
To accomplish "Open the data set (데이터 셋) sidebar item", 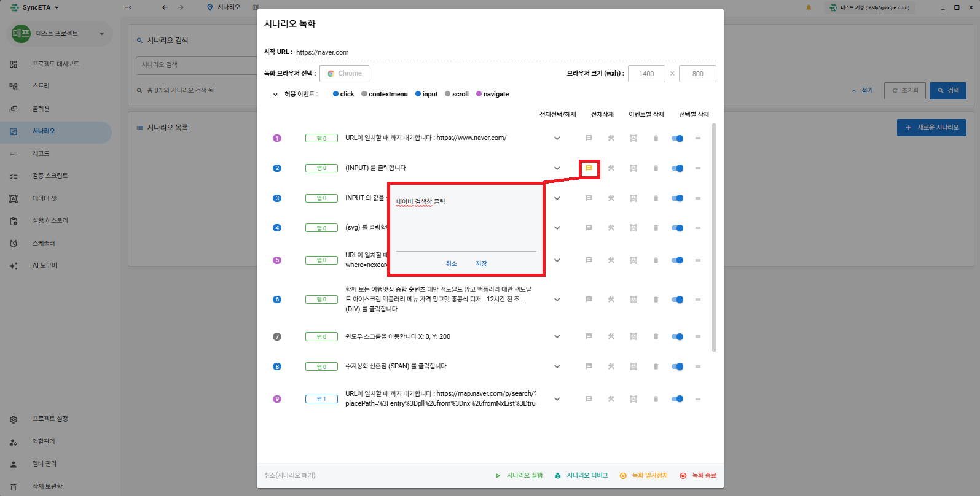I will click(x=56, y=198).
